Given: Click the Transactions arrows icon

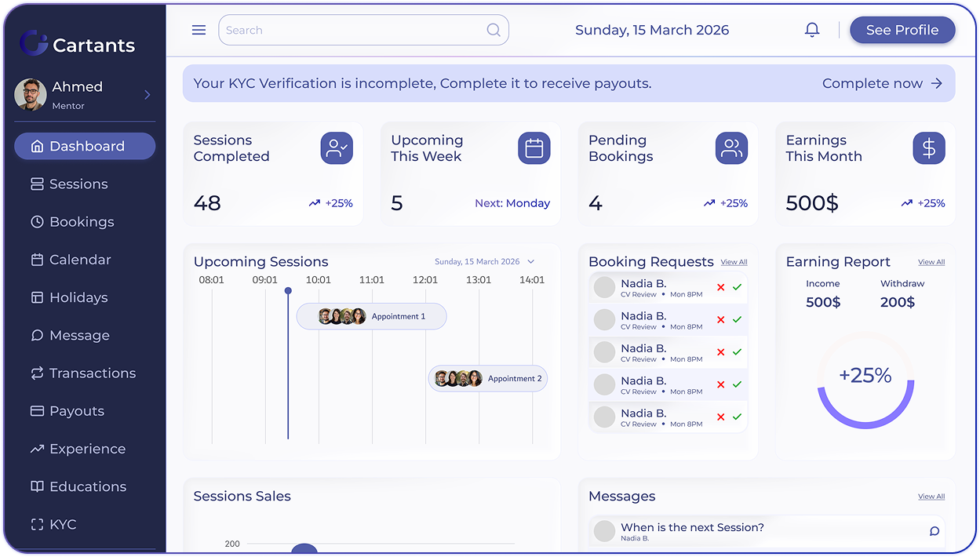Looking at the screenshot, I should (x=37, y=373).
